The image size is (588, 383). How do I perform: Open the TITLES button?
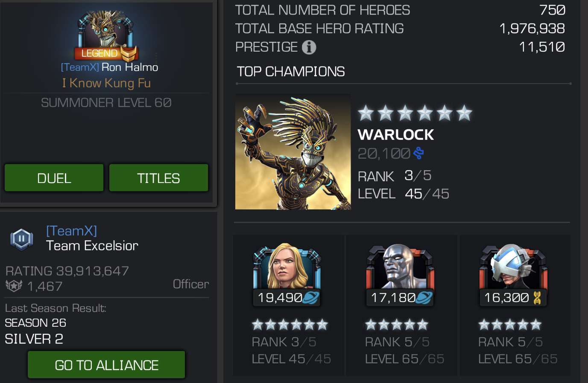tap(158, 178)
